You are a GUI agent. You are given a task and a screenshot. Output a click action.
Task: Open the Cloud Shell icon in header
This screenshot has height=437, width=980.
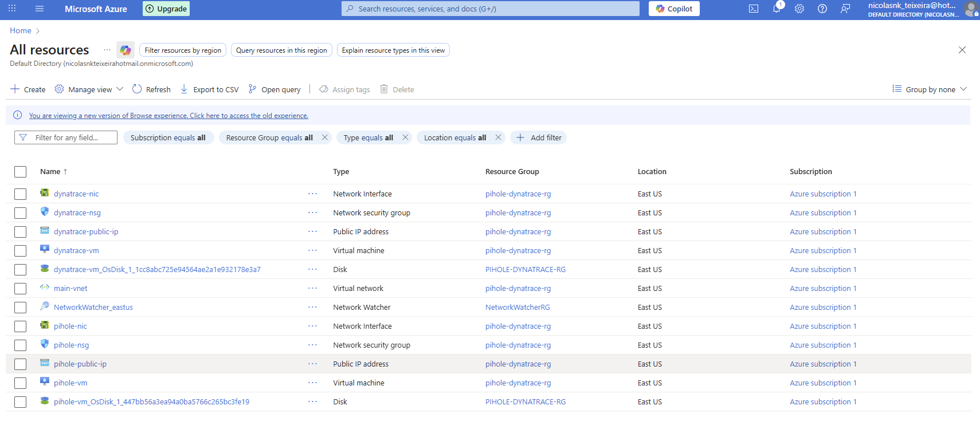point(754,9)
